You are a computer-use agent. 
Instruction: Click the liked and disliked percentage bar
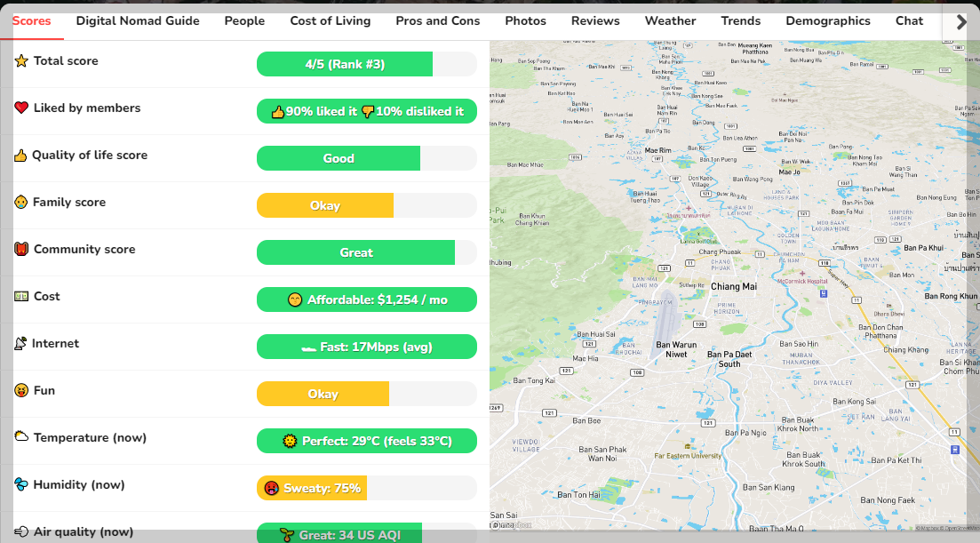click(x=367, y=111)
